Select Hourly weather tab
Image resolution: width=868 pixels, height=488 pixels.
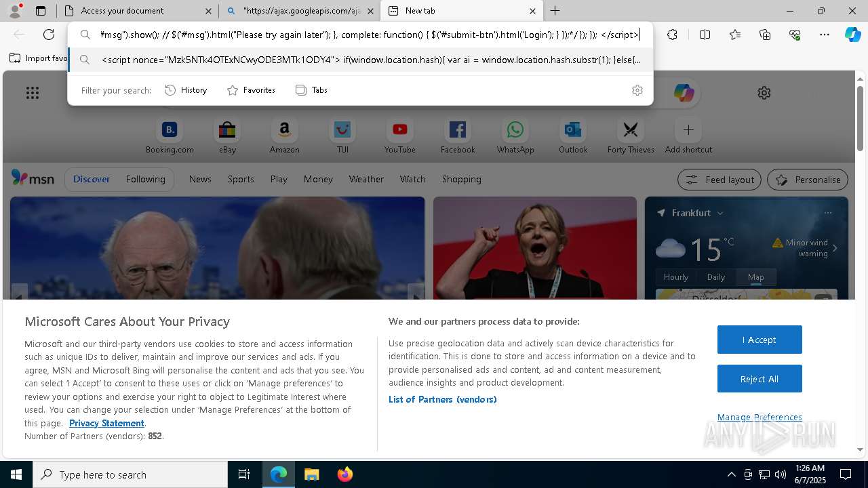676,277
